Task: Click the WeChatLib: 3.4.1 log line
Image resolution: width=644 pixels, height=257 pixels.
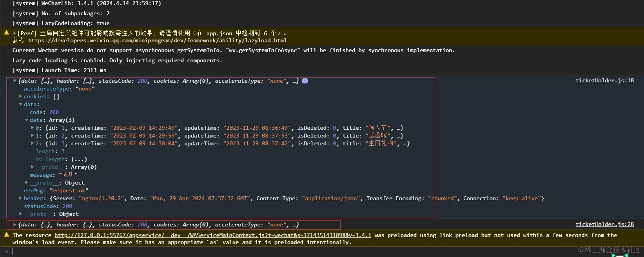Action: tap(87, 3)
